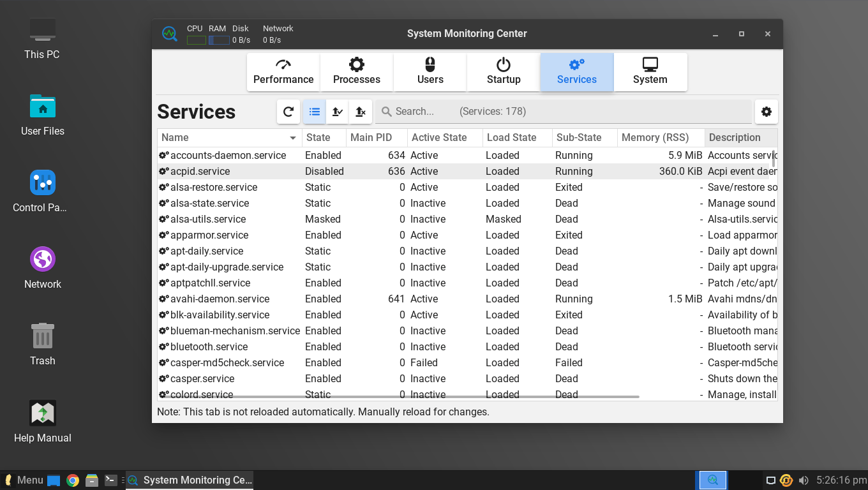Click the RAM usage mini bar
Viewport: 868px width, 490px height.
pos(219,40)
